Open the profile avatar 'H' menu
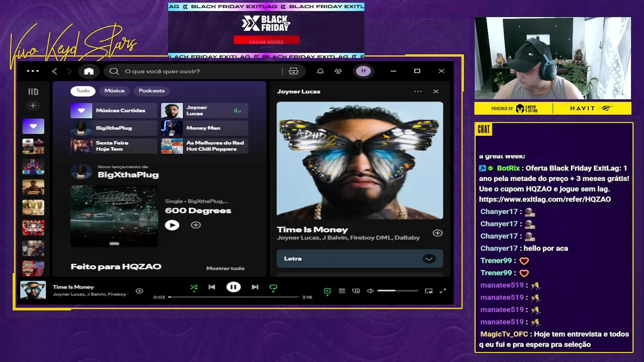The image size is (644, 362). [x=363, y=71]
